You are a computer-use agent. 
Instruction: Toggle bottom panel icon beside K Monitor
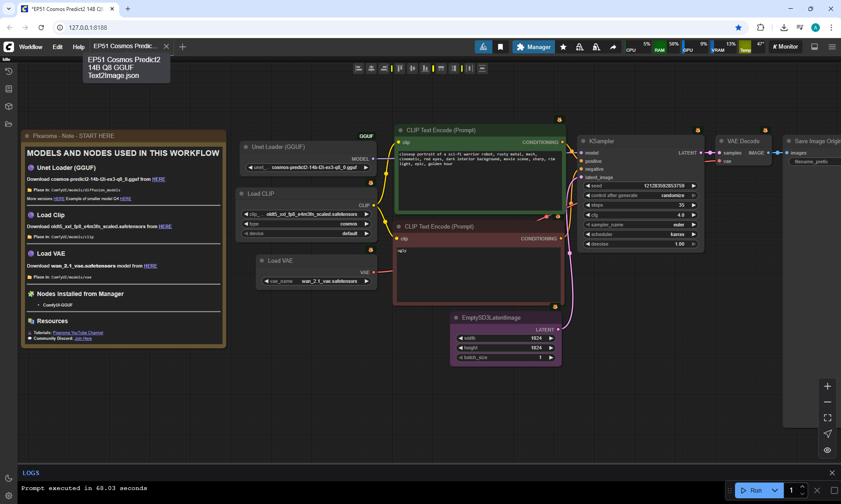tap(814, 47)
